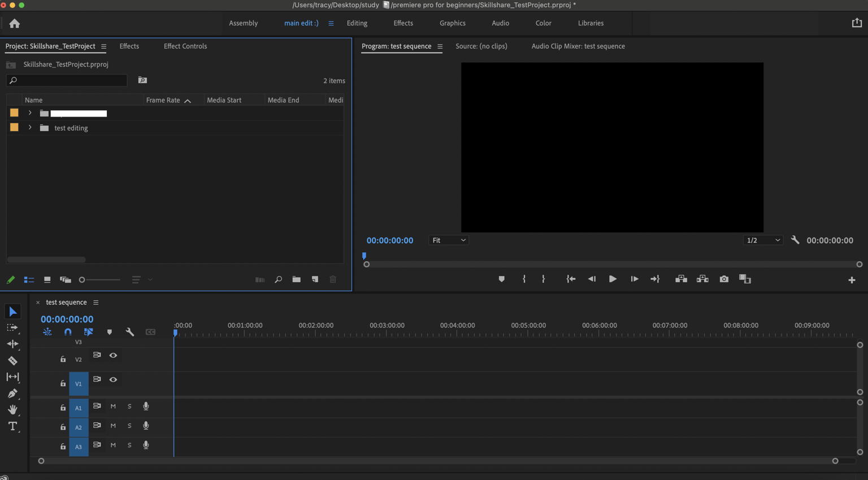Create new bin in Project panel
This screenshot has width=868, height=480.
[296, 279]
